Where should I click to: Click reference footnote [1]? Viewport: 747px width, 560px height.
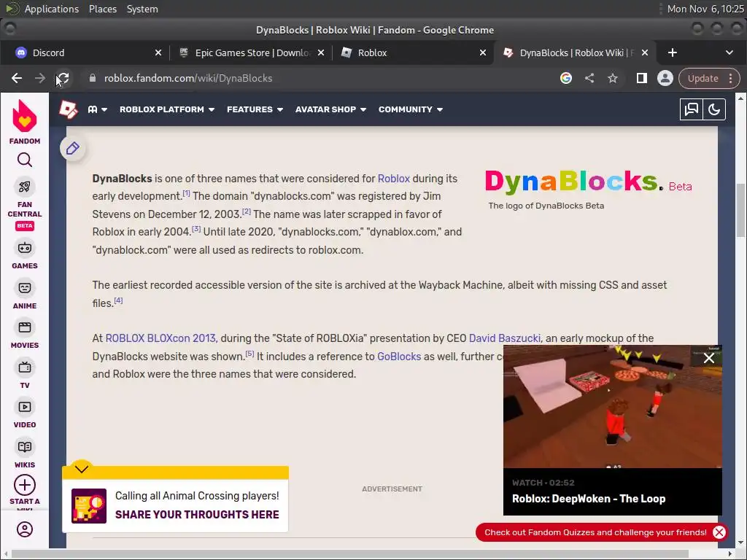click(186, 193)
